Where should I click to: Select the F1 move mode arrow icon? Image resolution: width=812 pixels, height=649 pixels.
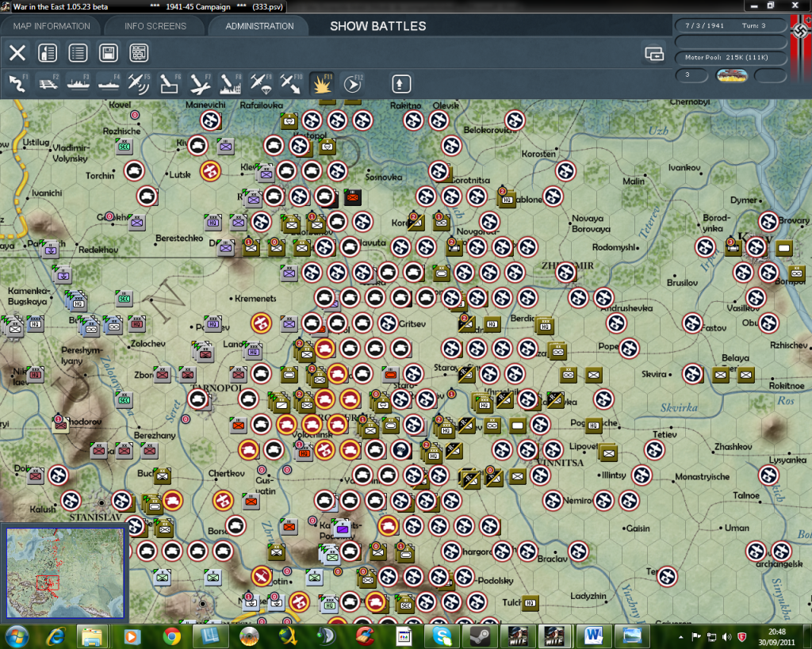point(17,84)
